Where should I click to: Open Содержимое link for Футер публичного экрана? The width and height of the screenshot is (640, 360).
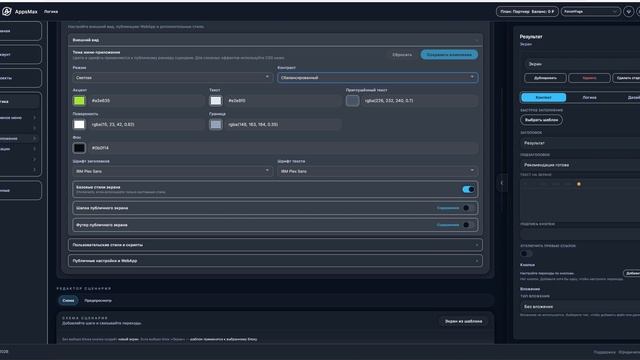coord(448,225)
